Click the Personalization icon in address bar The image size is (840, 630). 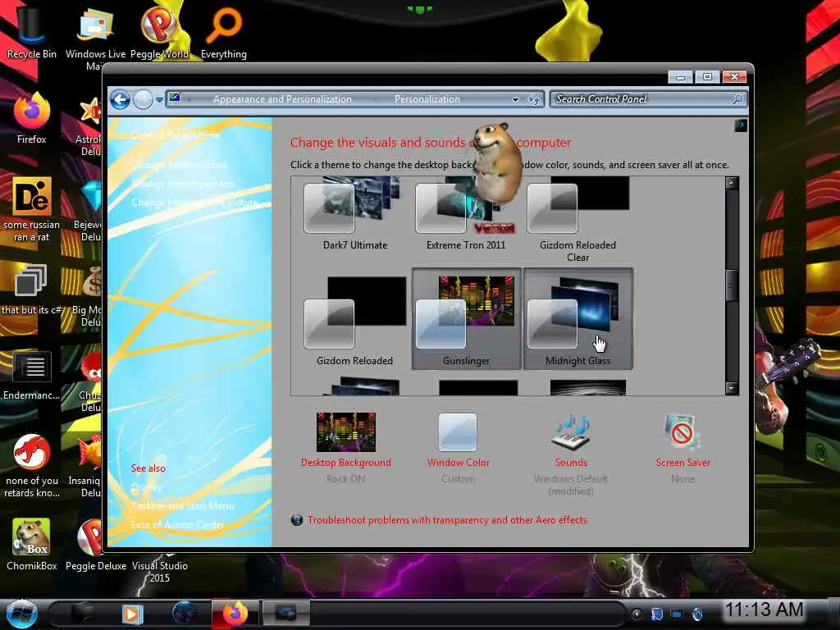click(x=175, y=98)
